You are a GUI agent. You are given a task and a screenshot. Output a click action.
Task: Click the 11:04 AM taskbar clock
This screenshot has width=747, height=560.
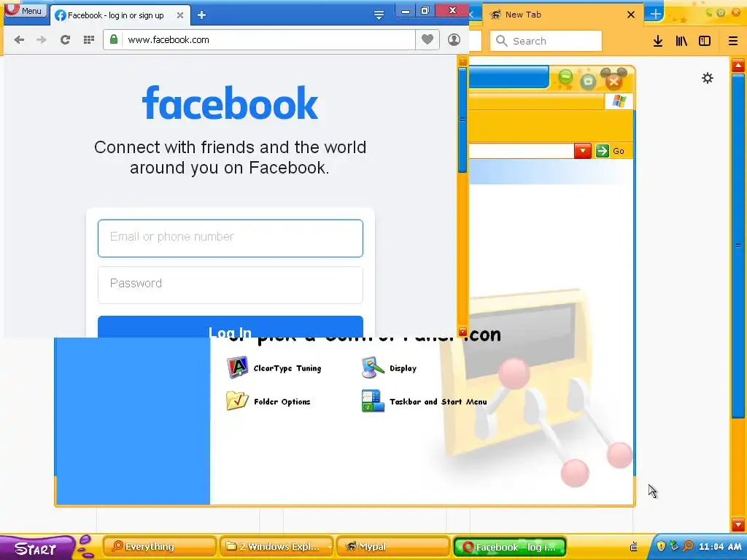tap(720, 547)
